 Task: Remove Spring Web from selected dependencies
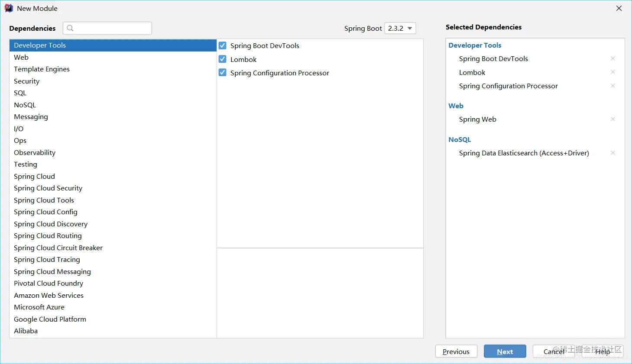tap(613, 119)
